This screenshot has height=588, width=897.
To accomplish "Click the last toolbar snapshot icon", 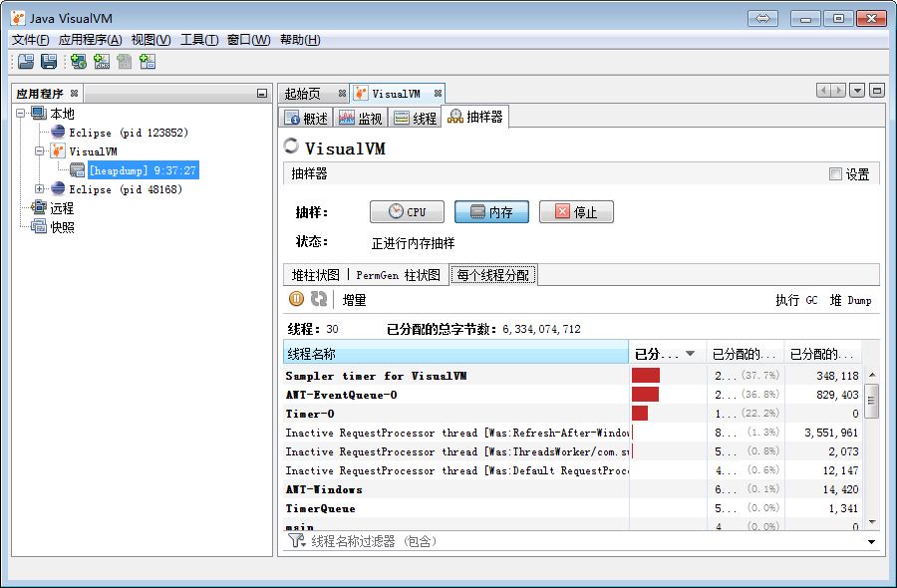I will [x=148, y=61].
